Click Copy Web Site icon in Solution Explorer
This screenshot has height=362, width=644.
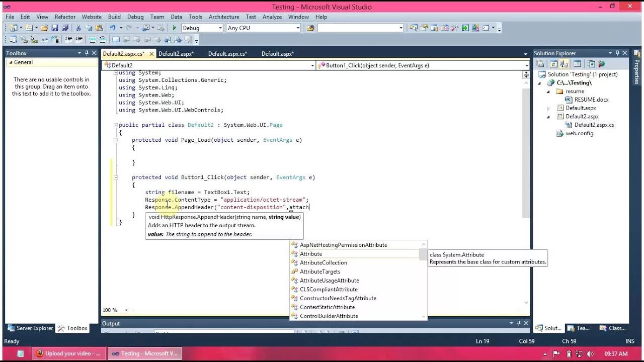(591, 64)
